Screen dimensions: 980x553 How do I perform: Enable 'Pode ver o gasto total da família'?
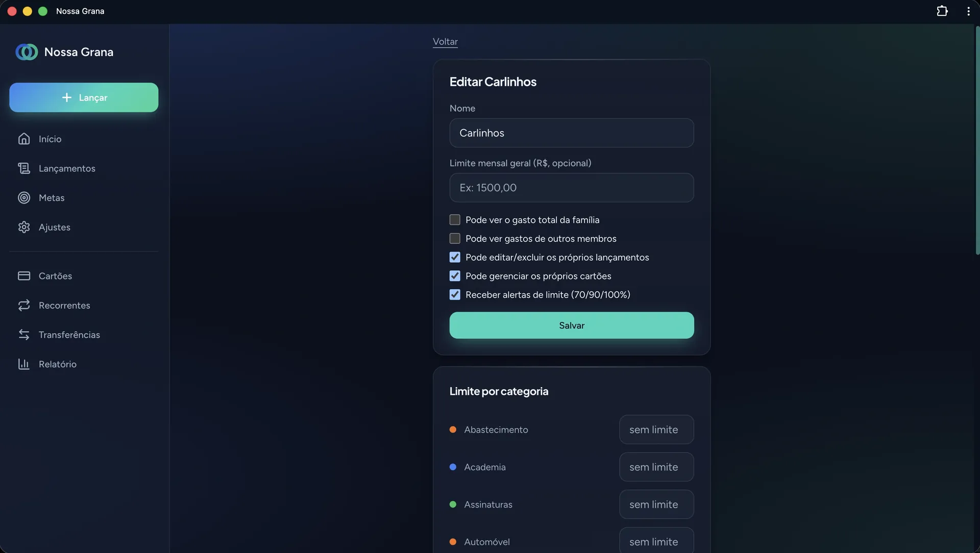[455, 220]
